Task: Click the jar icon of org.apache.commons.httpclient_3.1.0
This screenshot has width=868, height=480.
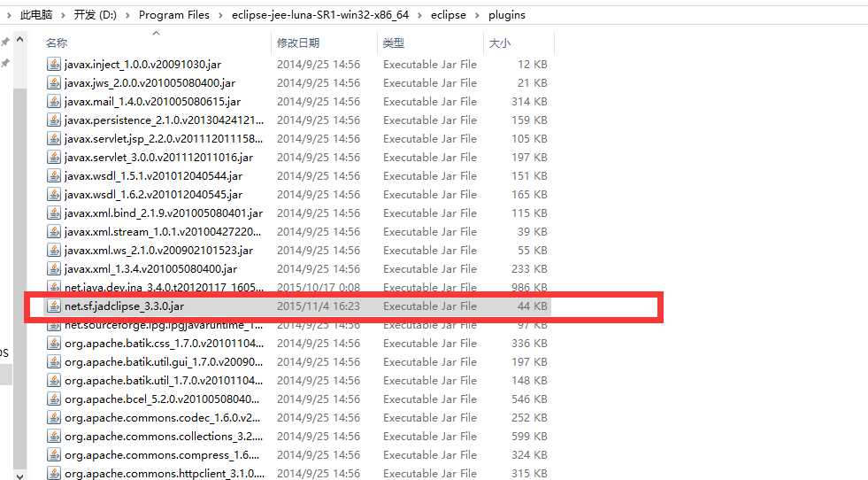Action: click(54, 473)
